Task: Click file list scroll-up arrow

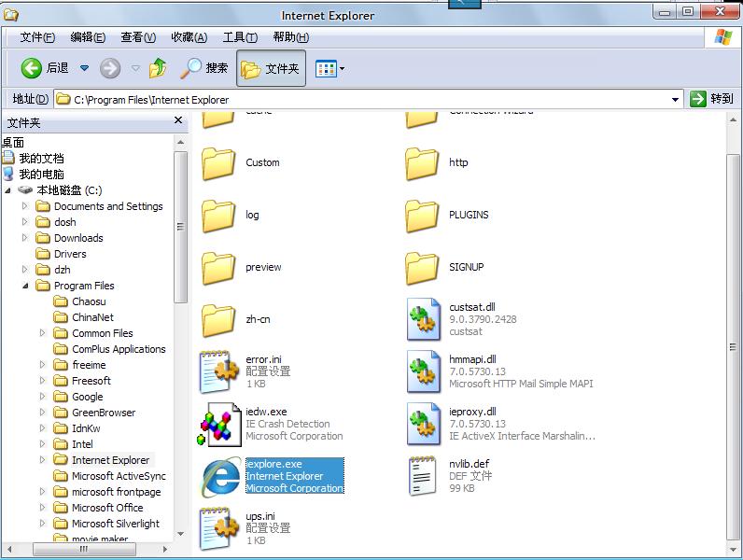Action: pos(733,119)
